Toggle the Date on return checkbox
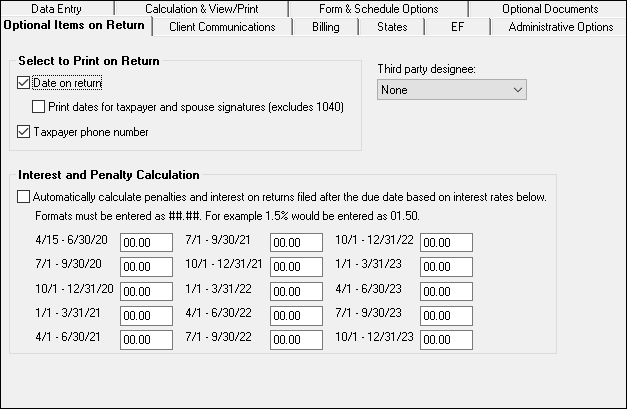 click(25, 83)
